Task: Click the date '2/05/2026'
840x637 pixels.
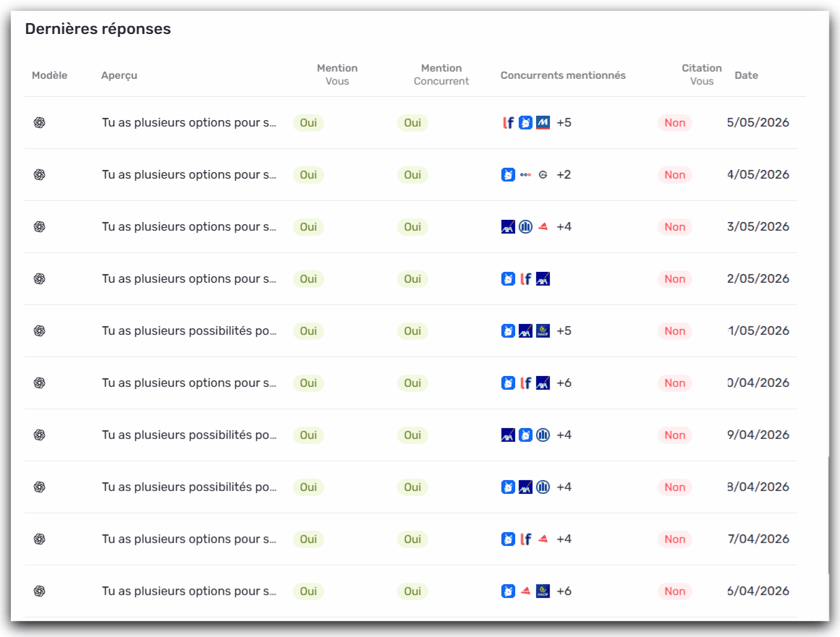Action: pos(758,279)
